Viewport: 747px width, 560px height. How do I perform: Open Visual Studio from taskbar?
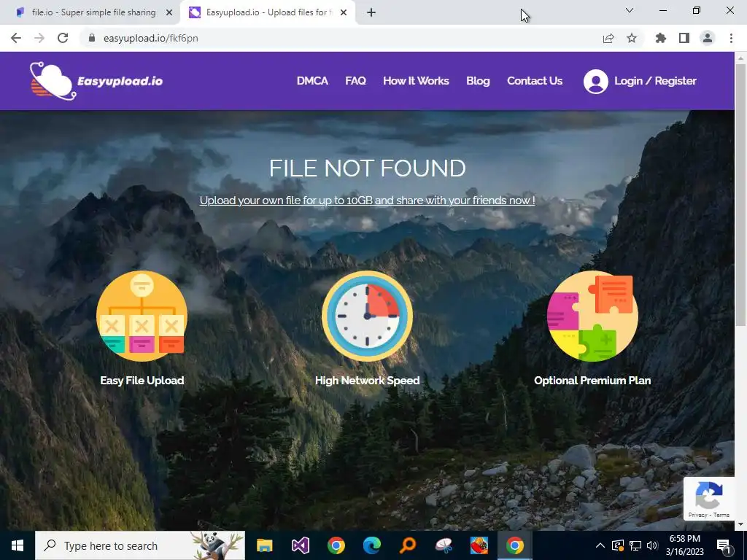[300, 545]
